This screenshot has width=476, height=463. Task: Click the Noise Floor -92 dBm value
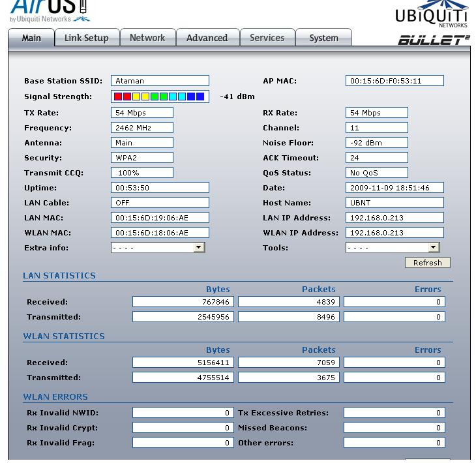coord(377,143)
